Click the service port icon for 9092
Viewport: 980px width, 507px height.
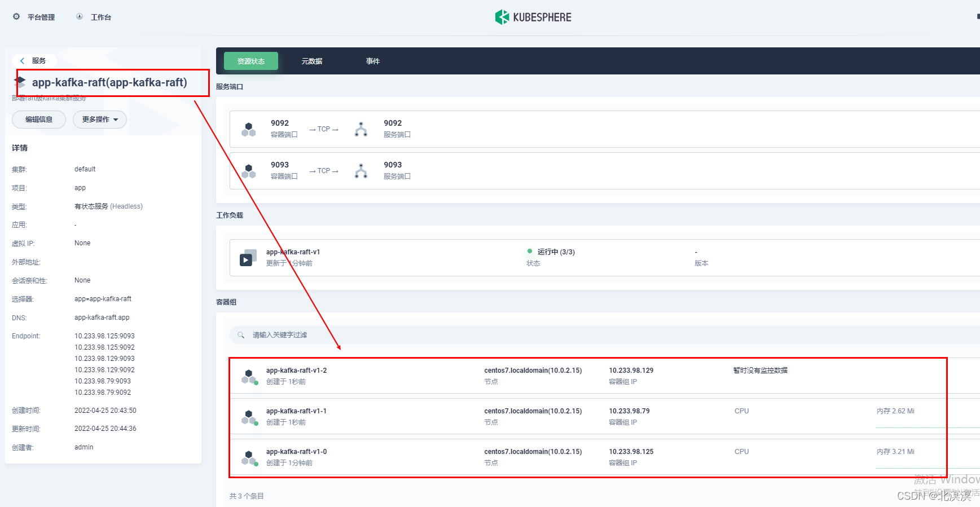pos(361,129)
